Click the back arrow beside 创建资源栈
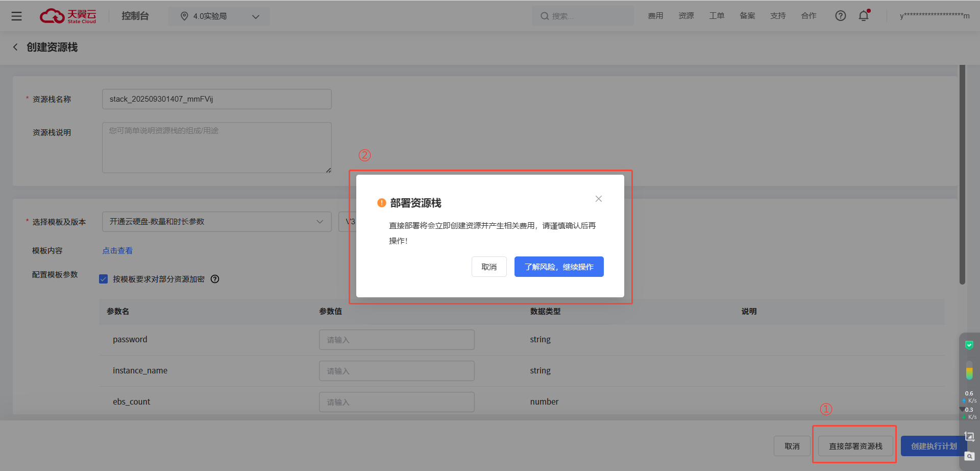 (15, 47)
